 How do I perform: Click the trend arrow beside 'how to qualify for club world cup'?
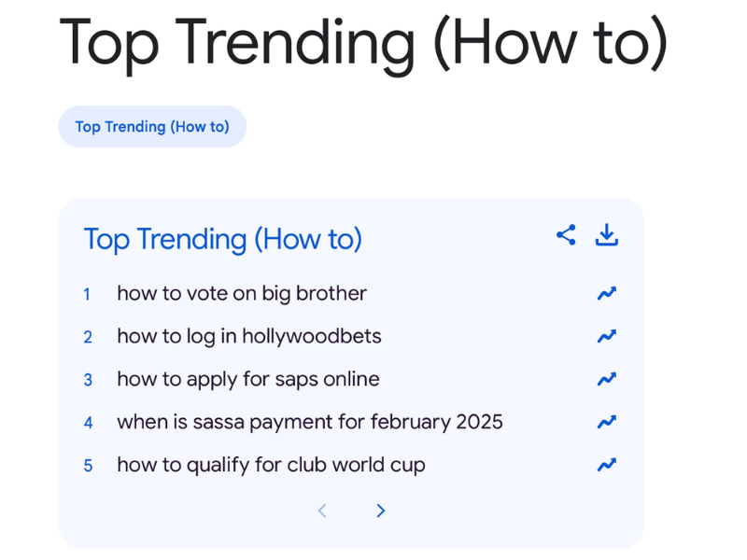coord(606,465)
